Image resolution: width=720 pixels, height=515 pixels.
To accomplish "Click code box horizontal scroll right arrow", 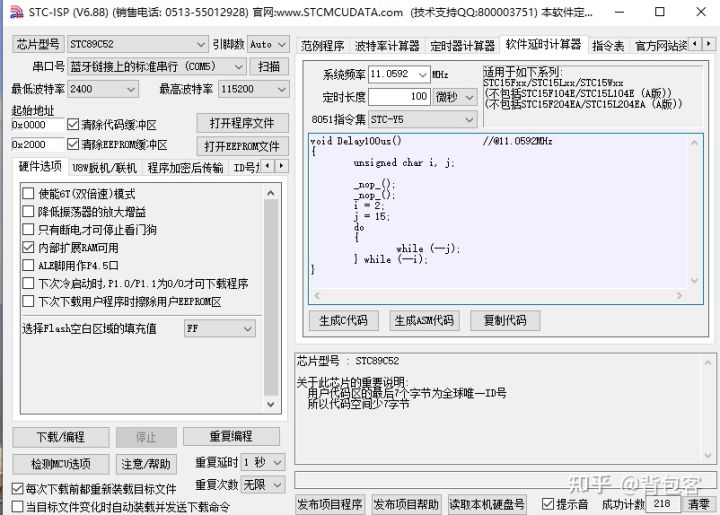I will (x=679, y=296).
